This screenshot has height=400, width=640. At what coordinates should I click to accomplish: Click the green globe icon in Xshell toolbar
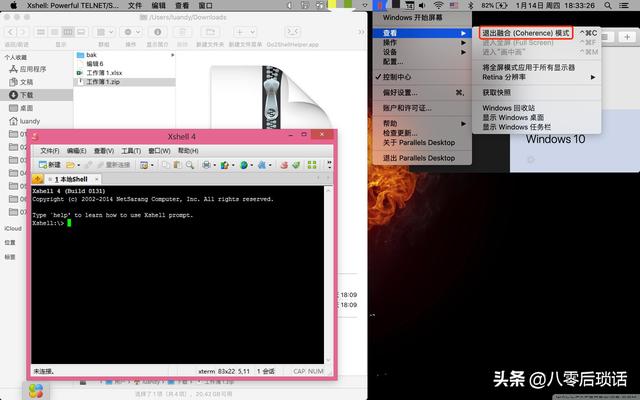(x=244, y=165)
